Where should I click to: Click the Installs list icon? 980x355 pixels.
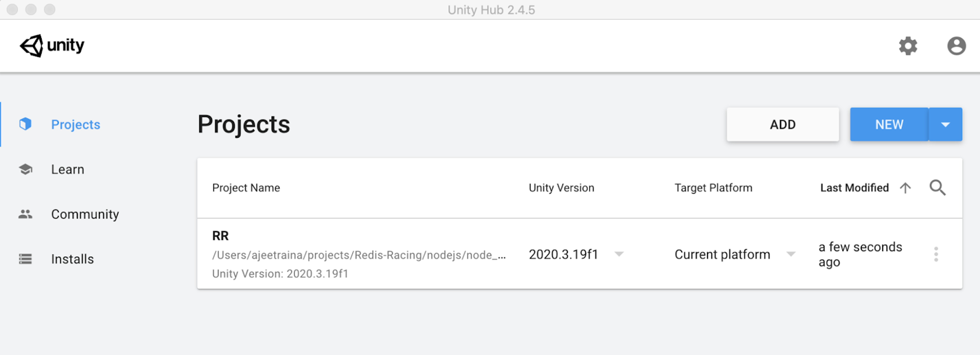26,259
